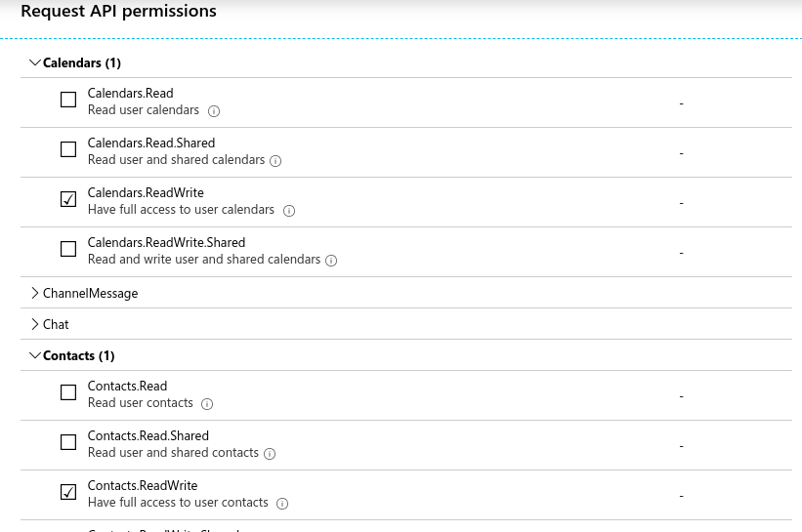Click info icon beside Read user contacts
The width and height of the screenshot is (802, 532).
207,404
